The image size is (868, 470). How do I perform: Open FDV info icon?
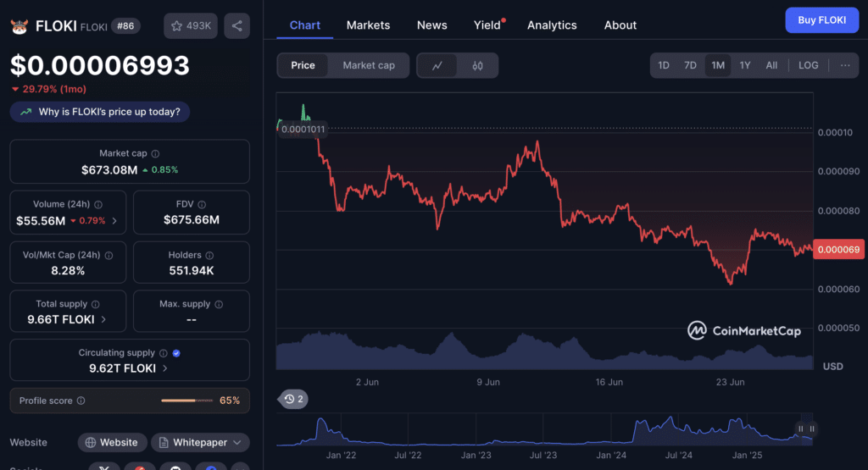point(202,205)
